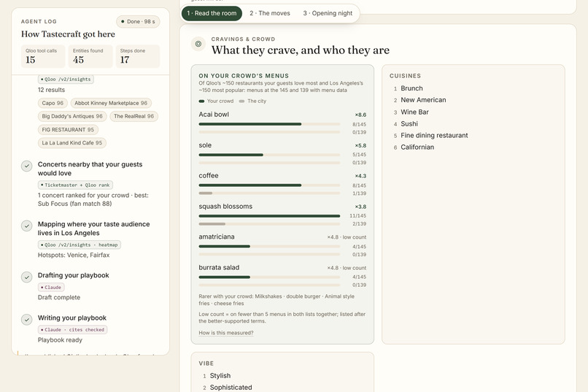Click the sole your-crowd bar
The image size is (588, 392).
click(x=231, y=155)
